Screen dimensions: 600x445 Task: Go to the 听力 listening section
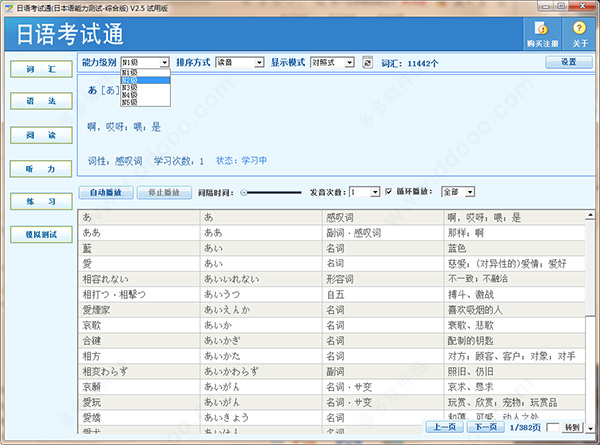[x=41, y=169]
